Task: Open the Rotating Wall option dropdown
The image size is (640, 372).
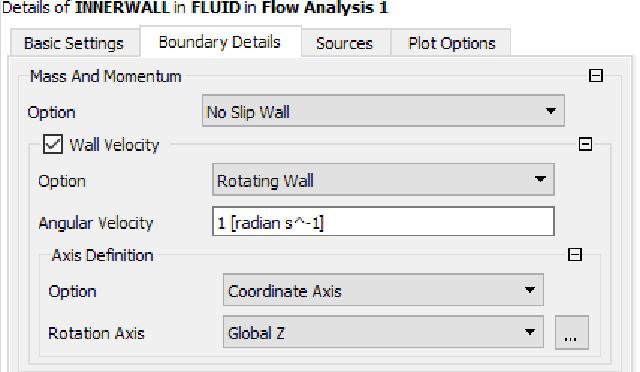Action: [x=383, y=179]
